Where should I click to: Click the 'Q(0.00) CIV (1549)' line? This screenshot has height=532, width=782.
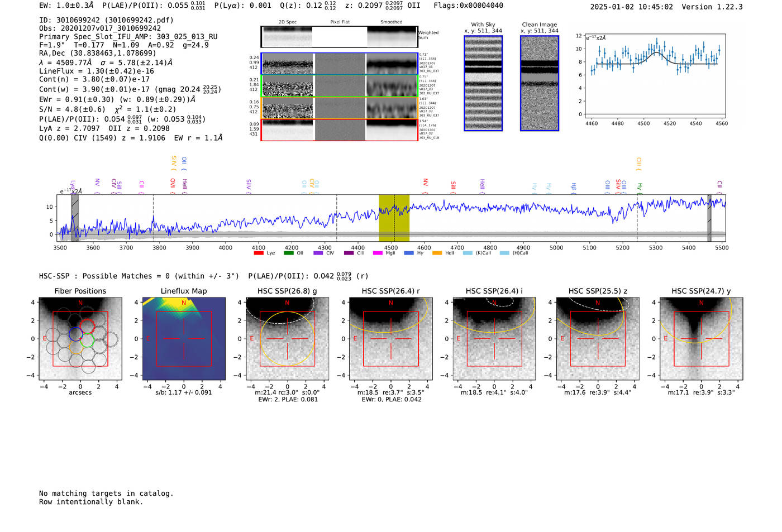(x=131, y=138)
